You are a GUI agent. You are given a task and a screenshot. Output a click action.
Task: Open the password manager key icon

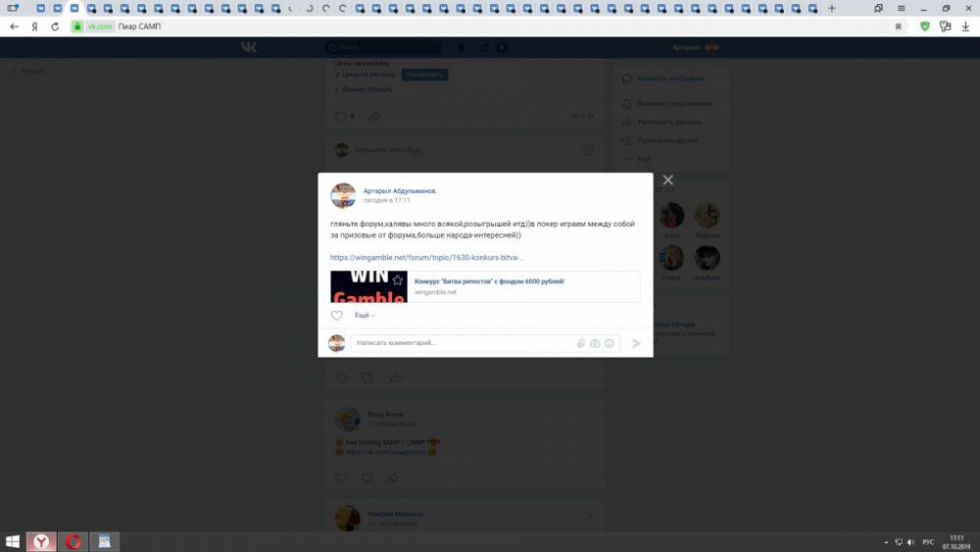click(945, 26)
